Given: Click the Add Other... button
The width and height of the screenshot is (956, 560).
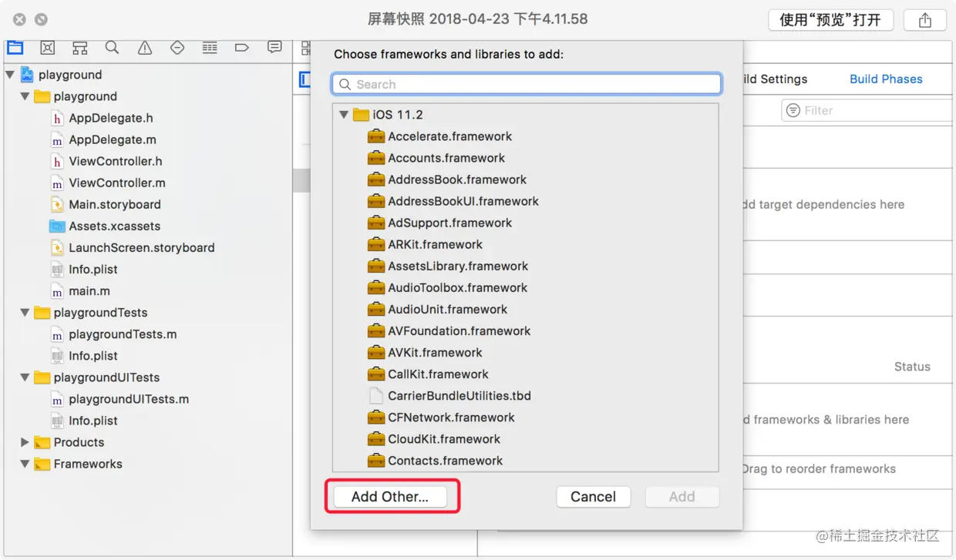Looking at the screenshot, I should click(x=390, y=497).
